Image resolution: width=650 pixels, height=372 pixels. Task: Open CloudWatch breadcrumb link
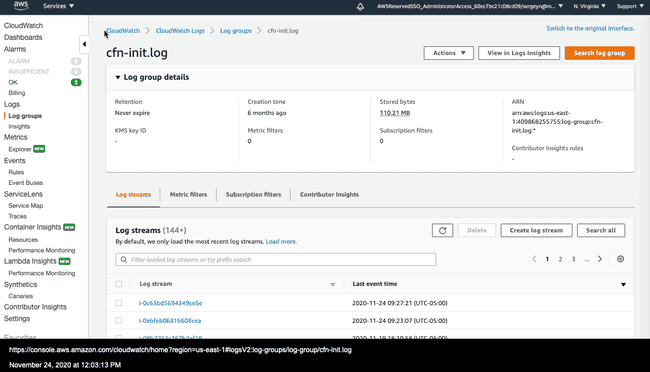tap(123, 31)
